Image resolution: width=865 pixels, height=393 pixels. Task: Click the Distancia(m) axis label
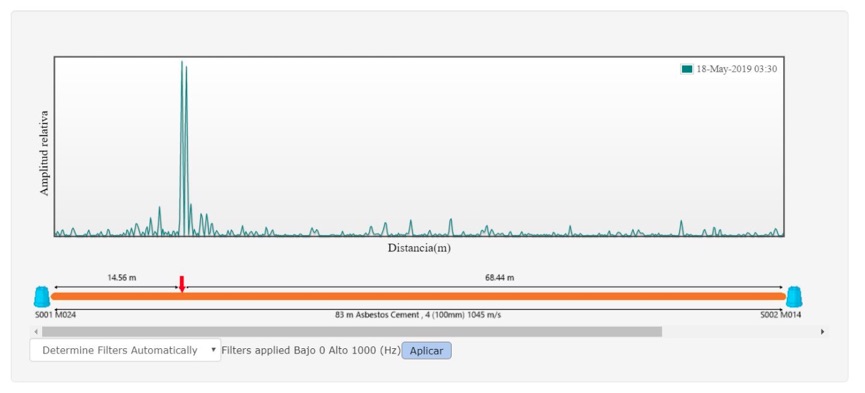419,248
